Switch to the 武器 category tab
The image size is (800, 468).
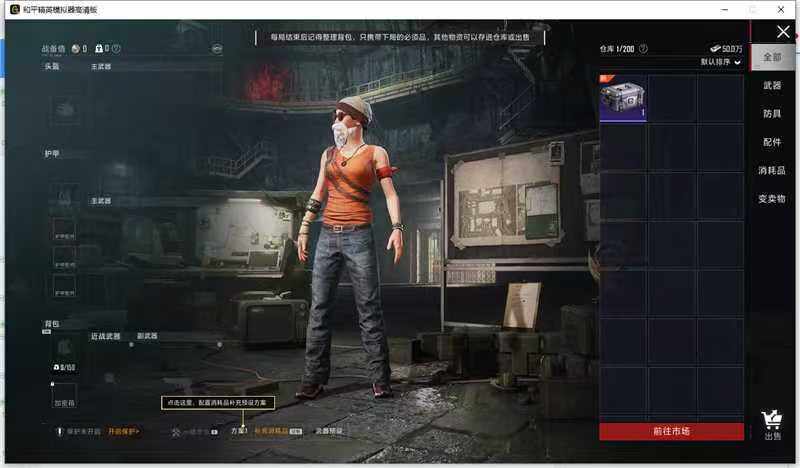click(772, 85)
